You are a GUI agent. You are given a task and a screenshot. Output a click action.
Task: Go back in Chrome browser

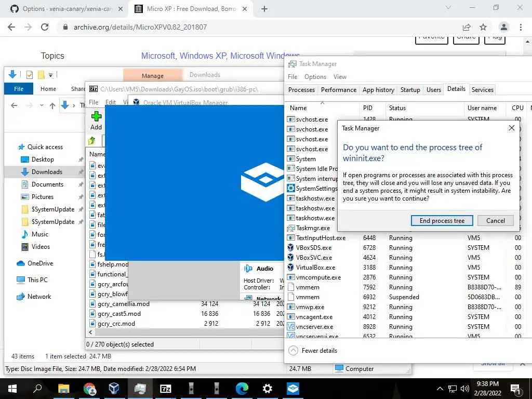point(11,27)
